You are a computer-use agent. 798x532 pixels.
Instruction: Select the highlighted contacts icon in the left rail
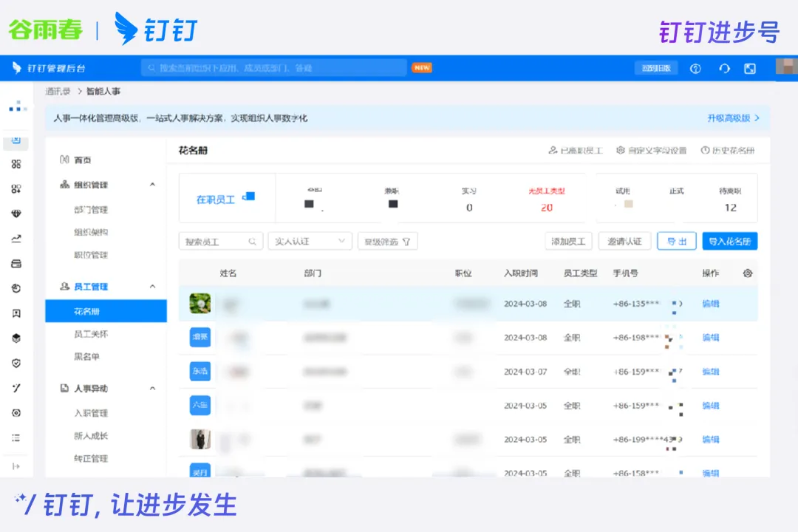pyautogui.click(x=16, y=140)
